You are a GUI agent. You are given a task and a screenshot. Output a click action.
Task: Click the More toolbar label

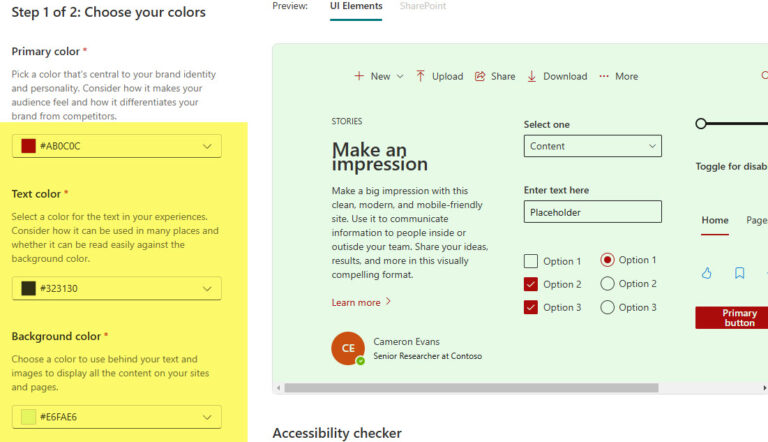(x=626, y=76)
